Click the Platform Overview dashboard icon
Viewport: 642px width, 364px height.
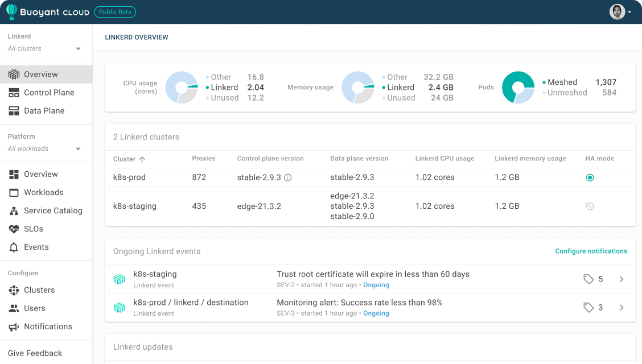pyautogui.click(x=14, y=175)
